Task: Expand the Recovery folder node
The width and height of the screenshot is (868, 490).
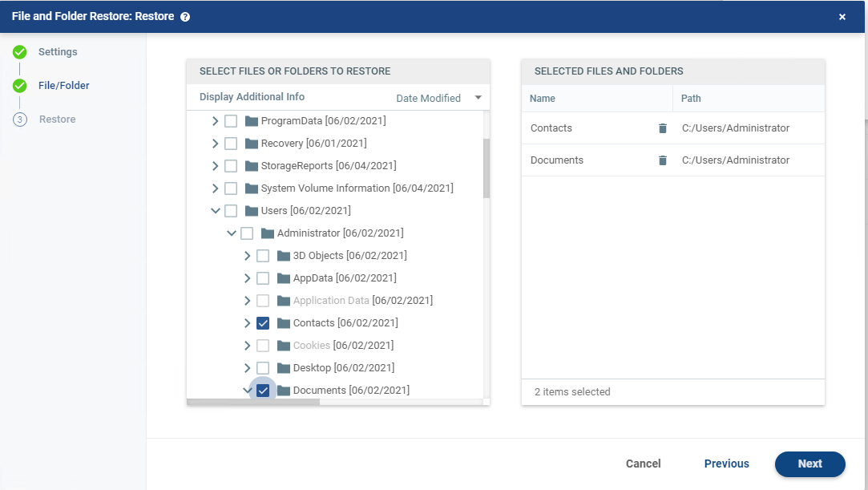Action: coord(215,144)
